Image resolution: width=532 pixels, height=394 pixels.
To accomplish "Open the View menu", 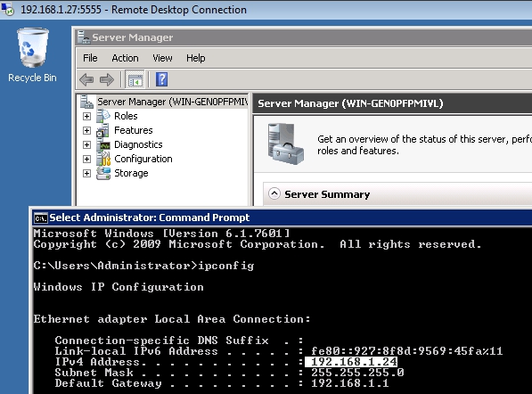I will tap(162, 58).
